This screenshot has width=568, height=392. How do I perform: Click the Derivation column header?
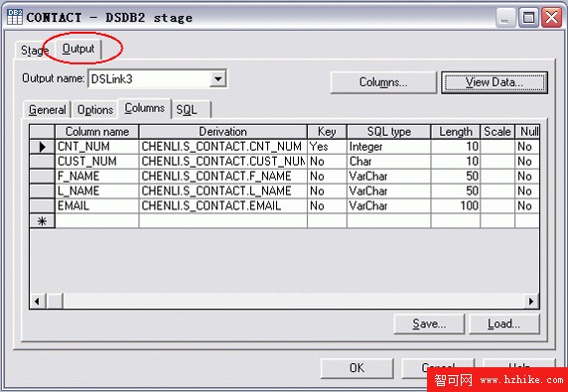222,132
